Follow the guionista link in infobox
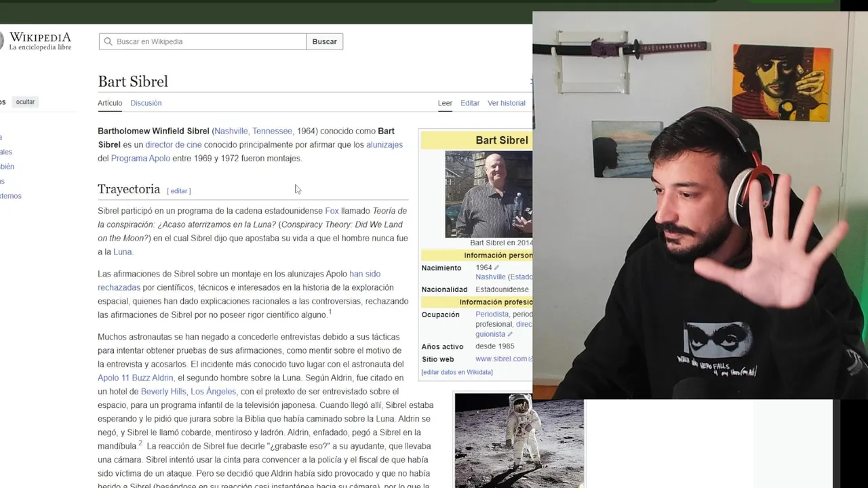 tap(490, 334)
